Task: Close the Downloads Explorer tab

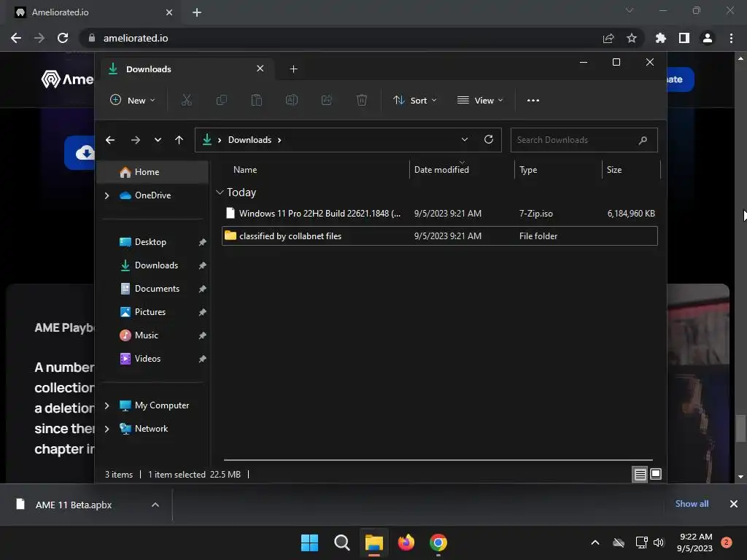Action: point(260,69)
